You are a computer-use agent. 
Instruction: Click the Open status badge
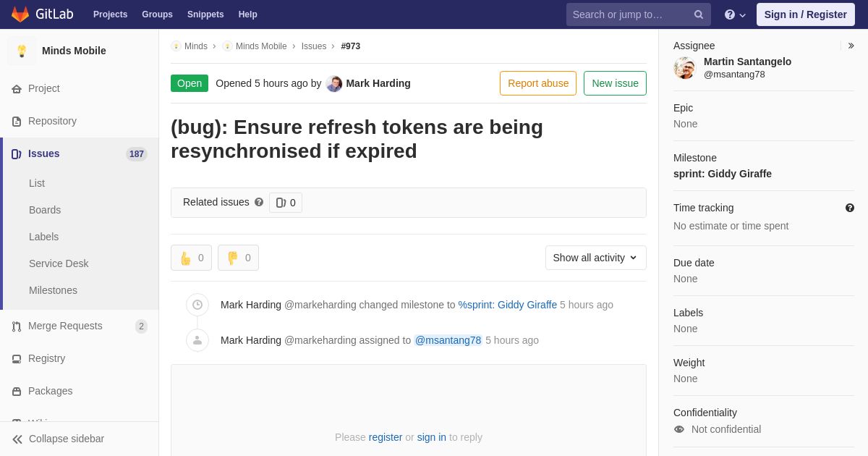pyautogui.click(x=190, y=83)
